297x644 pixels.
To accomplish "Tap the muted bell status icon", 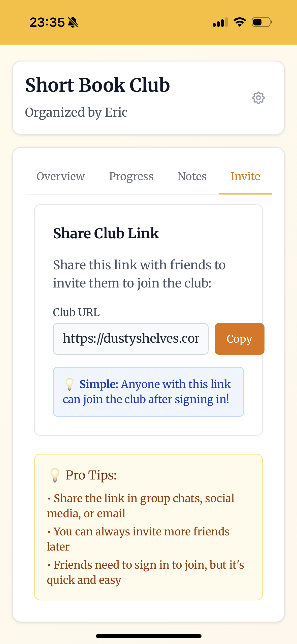I will pyautogui.click(x=73, y=22).
